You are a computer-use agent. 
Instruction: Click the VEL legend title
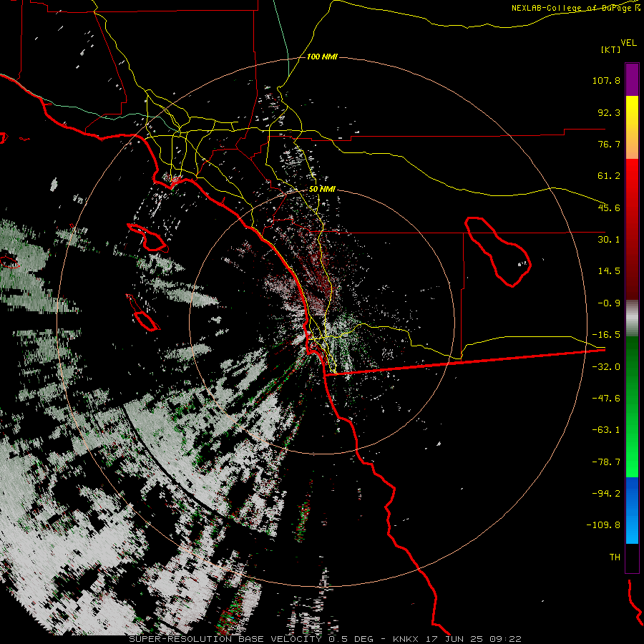pos(628,43)
